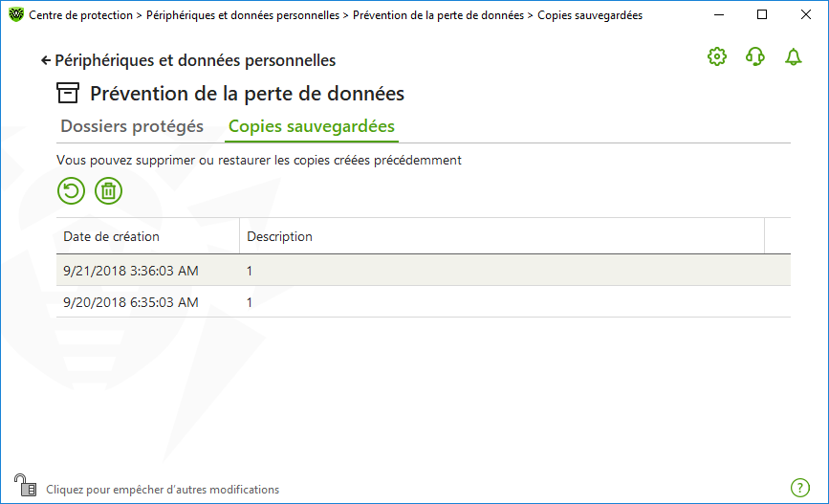Click the padlock icon to prevent modifications
The width and height of the screenshot is (829, 504).
tap(25, 485)
